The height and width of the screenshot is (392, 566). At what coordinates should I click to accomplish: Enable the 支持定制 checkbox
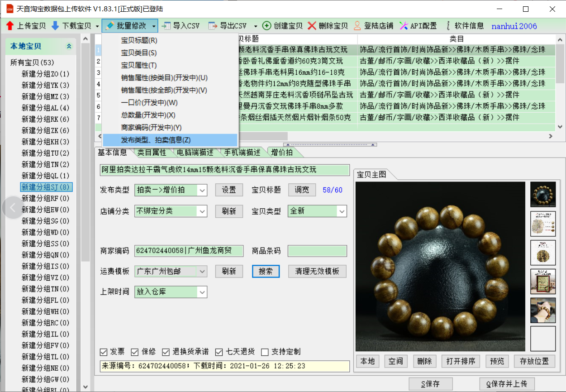pyautogui.click(x=265, y=352)
